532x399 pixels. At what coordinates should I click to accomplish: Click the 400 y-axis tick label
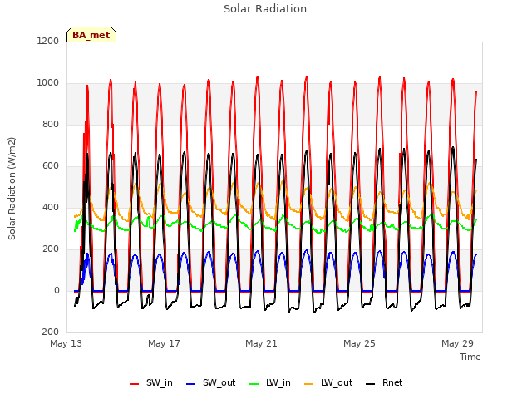coord(51,207)
